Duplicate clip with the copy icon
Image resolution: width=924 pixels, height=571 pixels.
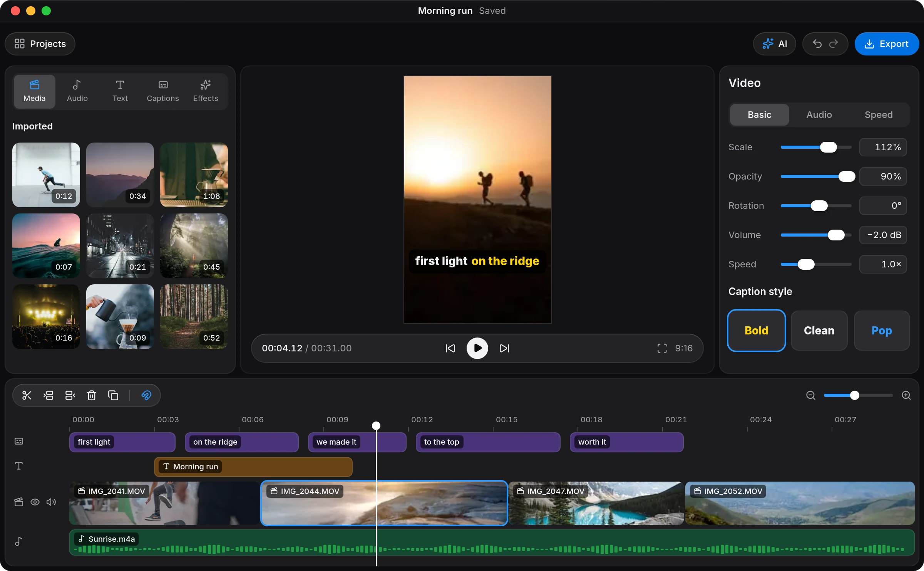coord(113,395)
